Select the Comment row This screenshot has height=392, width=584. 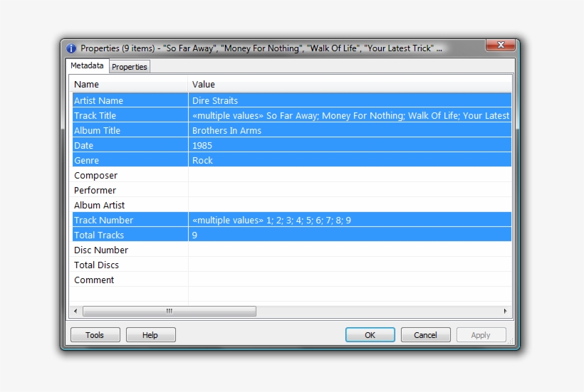click(x=292, y=280)
